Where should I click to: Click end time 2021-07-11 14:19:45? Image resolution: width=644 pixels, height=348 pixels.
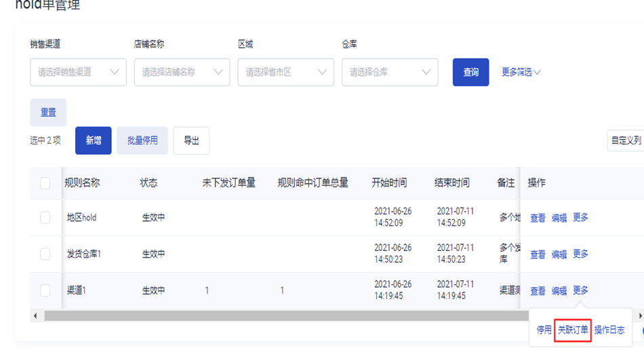[x=456, y=290]
